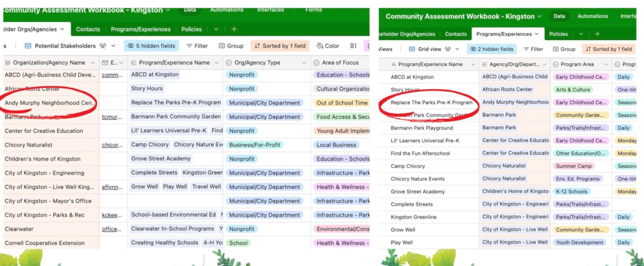The height and width of the screenshot is (266, 644).
Task: Click the grid icon before Grid view
Action: point(412,49)
